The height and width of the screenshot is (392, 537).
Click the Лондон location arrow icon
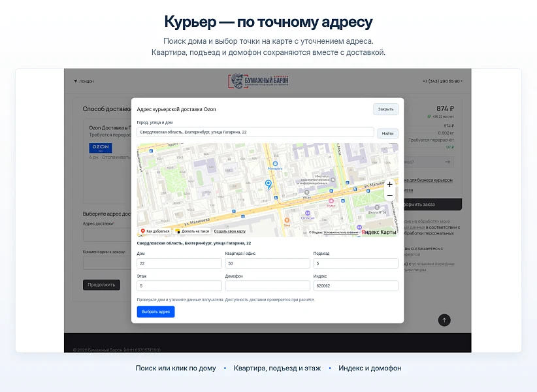pos(75,81)
